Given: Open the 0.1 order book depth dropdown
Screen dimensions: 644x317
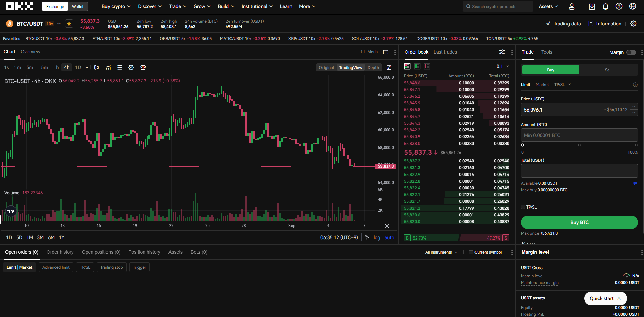Looking at the screenshot, I should [502, 66].
